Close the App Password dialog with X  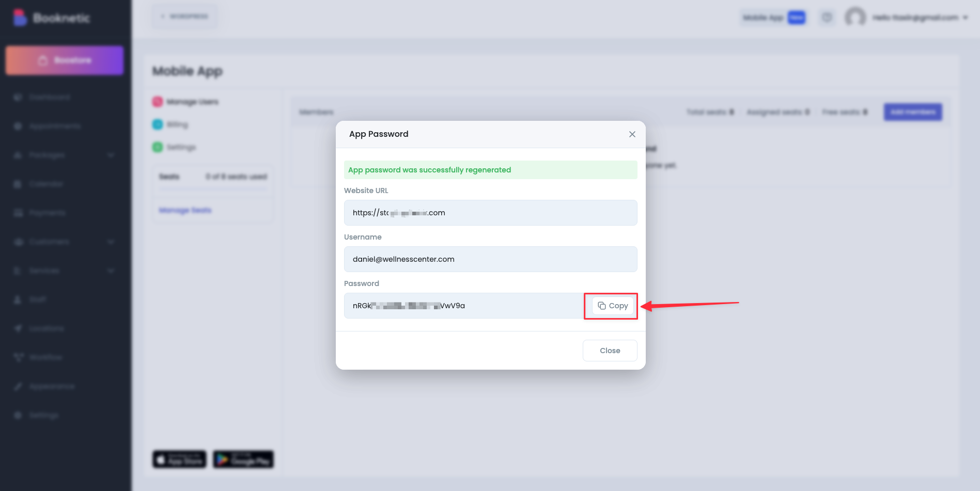point(632,134)
